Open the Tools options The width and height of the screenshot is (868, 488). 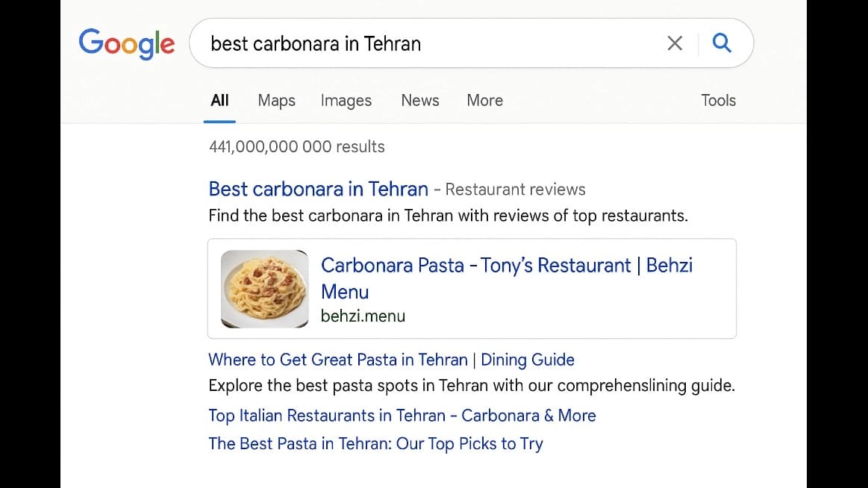[x=718, y=100]
